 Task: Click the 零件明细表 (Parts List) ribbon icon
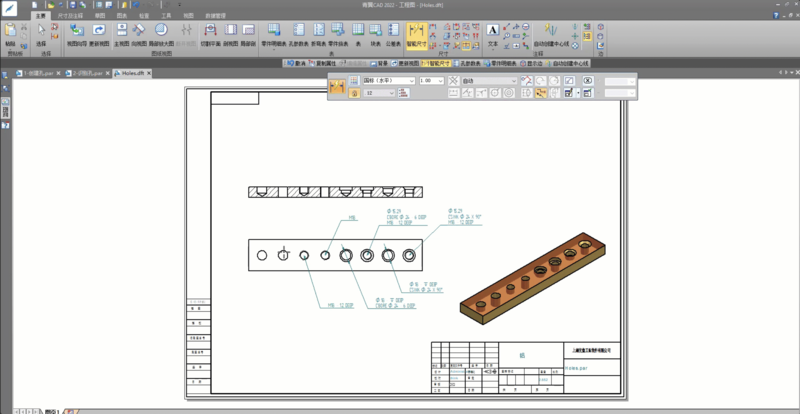coord(273,34)
